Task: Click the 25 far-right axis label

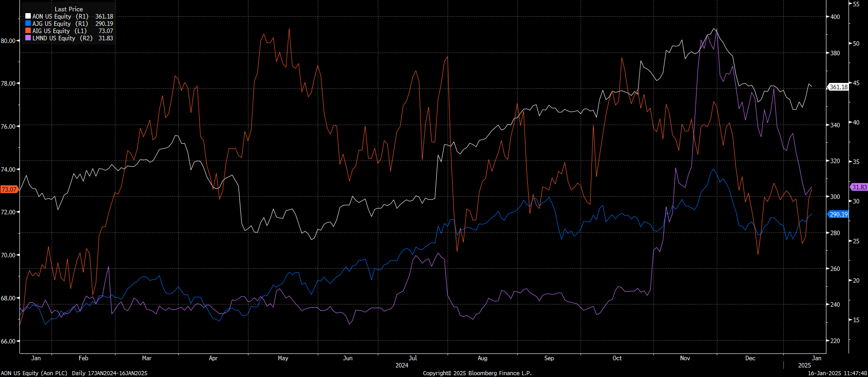Action: pos(856,242)
